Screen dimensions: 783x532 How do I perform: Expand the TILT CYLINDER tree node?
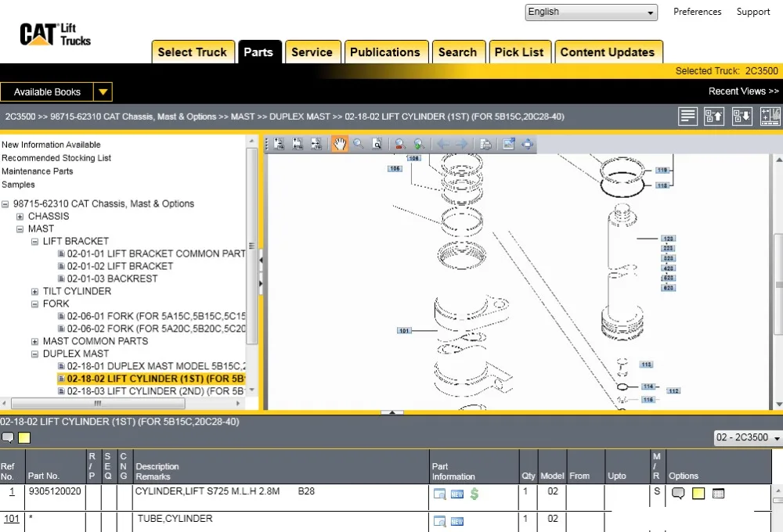[34, 292]
